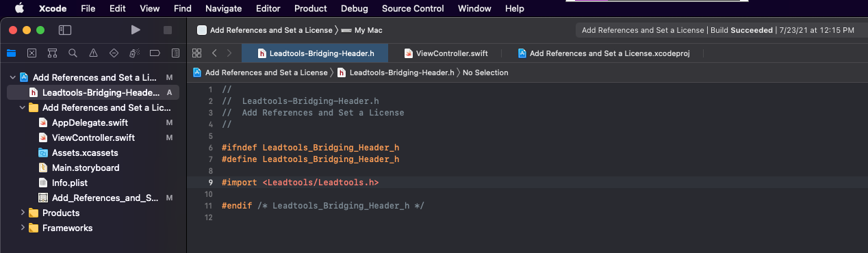Show the Test navigator
868x253 pixels.
coord(114,53)
